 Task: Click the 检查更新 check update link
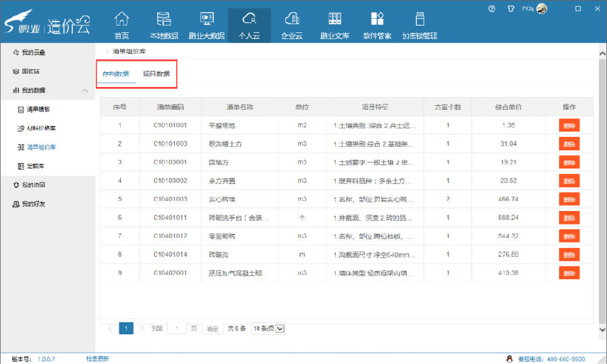[97, 359]
